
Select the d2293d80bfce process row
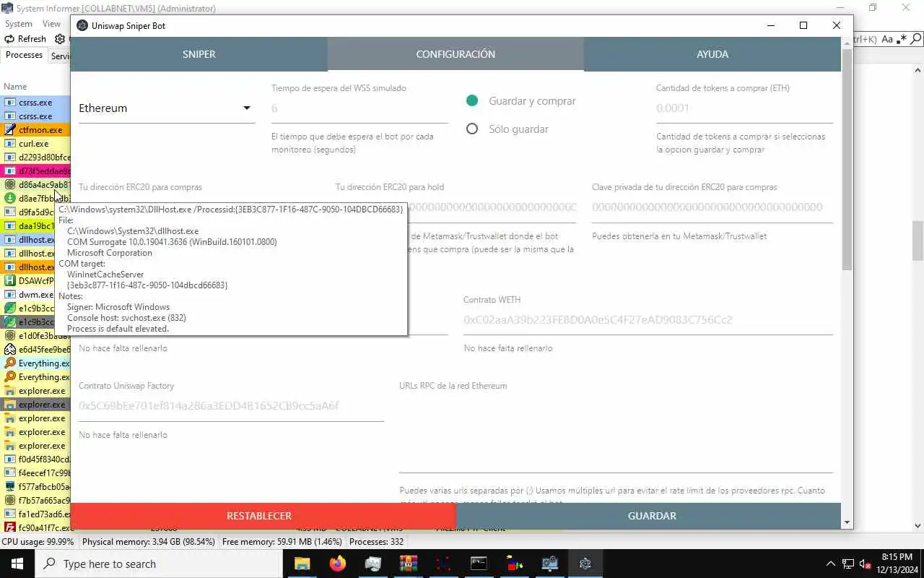pyautogui.click(x=36, y=158)
